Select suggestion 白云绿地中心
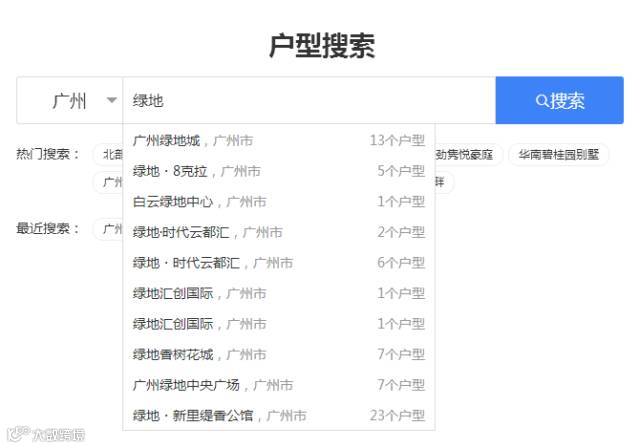 tap(279, 202)
